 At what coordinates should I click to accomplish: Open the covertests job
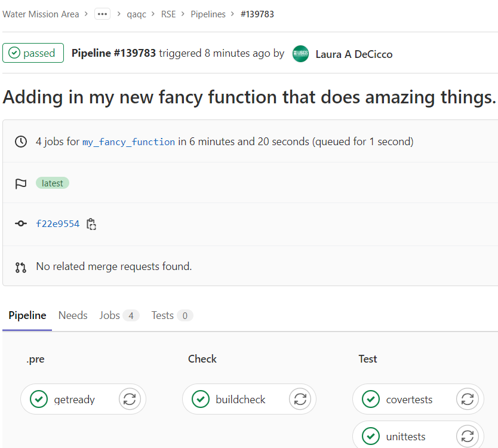409,400
